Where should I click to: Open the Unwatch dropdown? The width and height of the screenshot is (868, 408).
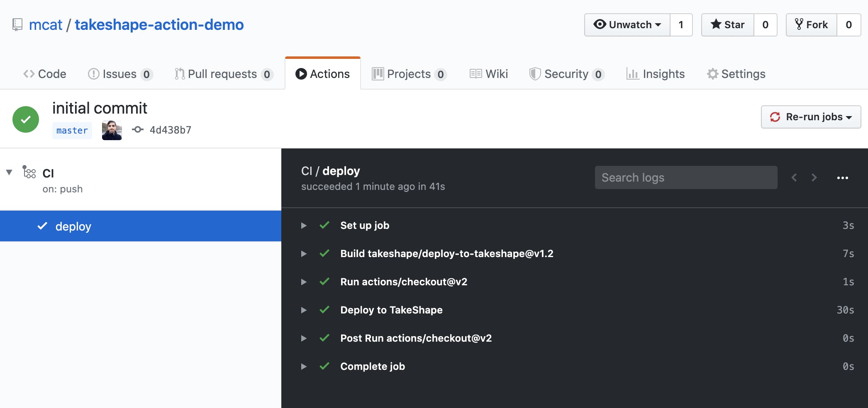pyautogui.click(x=627, y=25)
